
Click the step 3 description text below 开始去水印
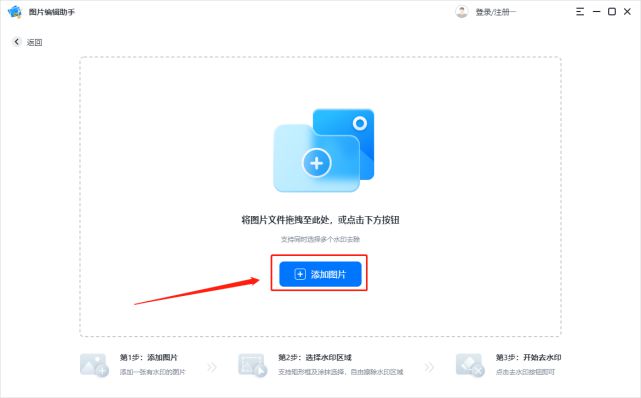[525, 372]
